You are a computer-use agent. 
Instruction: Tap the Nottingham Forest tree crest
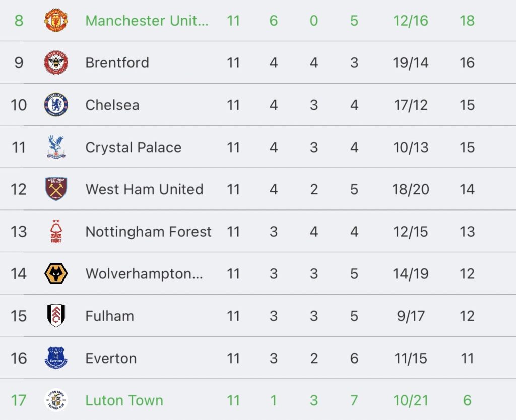56,231
